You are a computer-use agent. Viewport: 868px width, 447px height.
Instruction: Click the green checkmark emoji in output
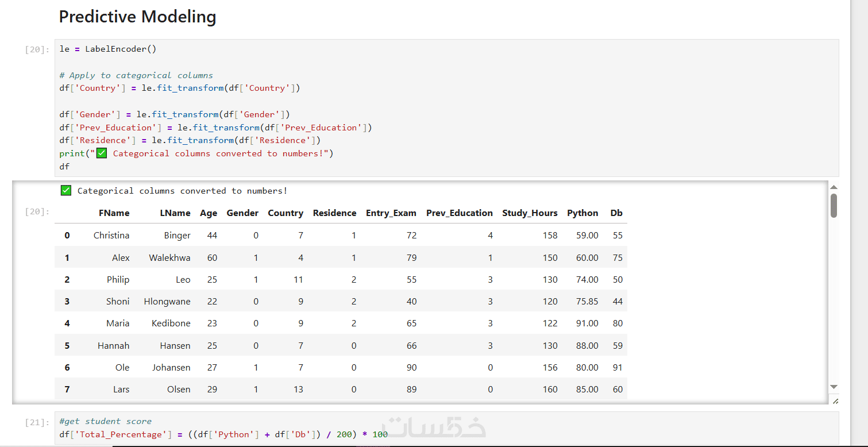click(66, 191)
